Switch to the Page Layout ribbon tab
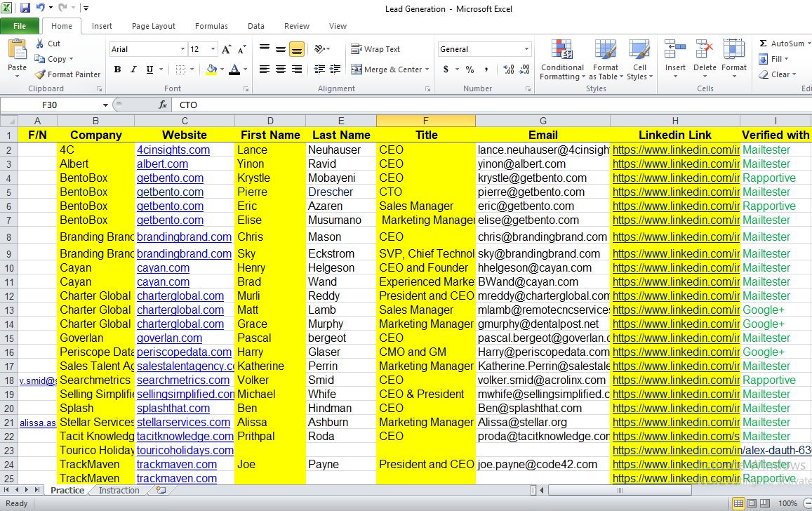812x511 pixels. click(x=153, y=26)
